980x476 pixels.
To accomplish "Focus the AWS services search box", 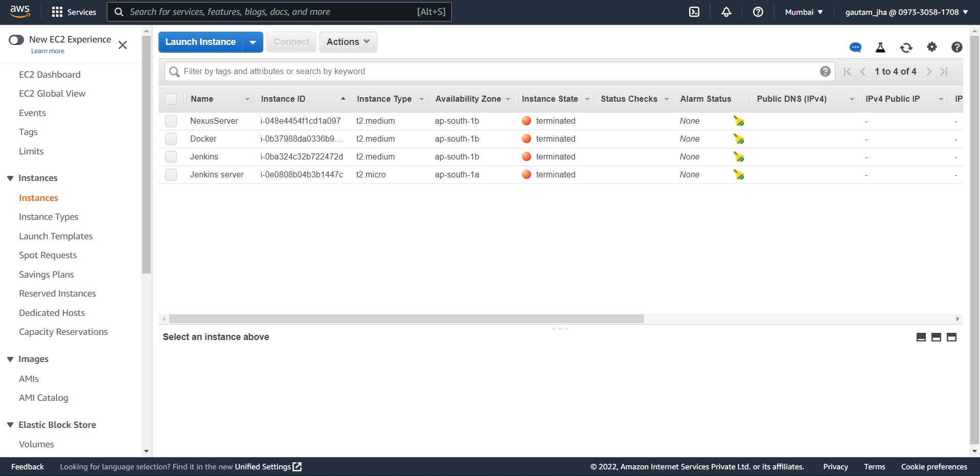I will (279, 12).
